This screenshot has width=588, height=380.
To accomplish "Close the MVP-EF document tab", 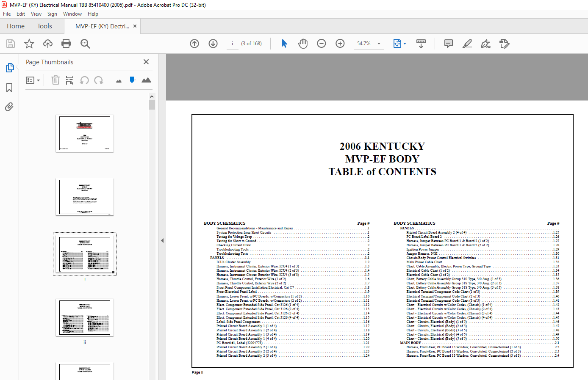I will 135,26.
